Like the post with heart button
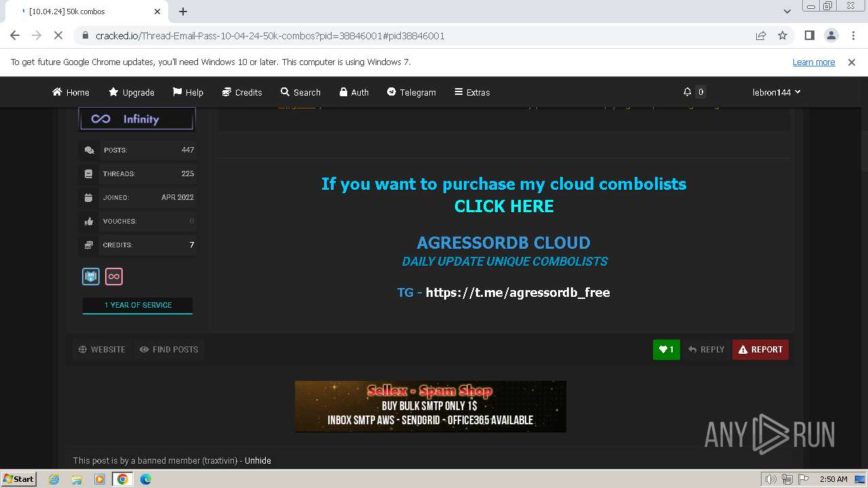868x488 pixels. tap(667, 349)
